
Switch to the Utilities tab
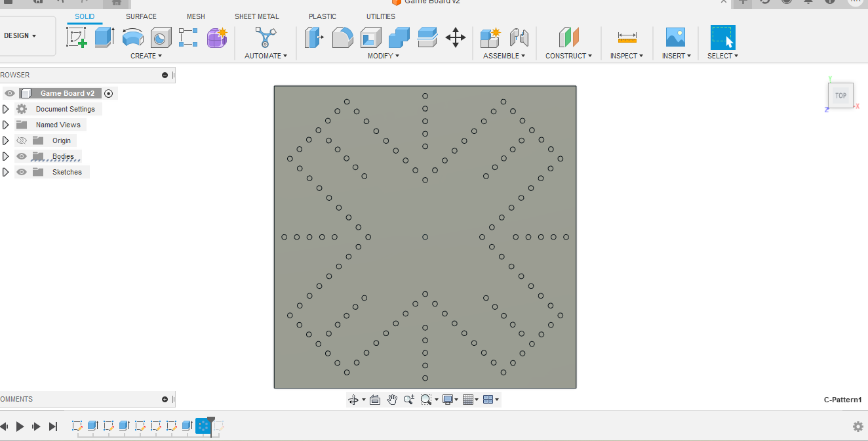tap(381, 16)
